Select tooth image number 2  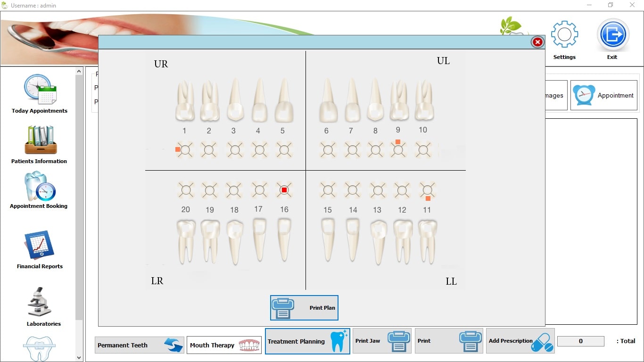click(x=209, y=101)
